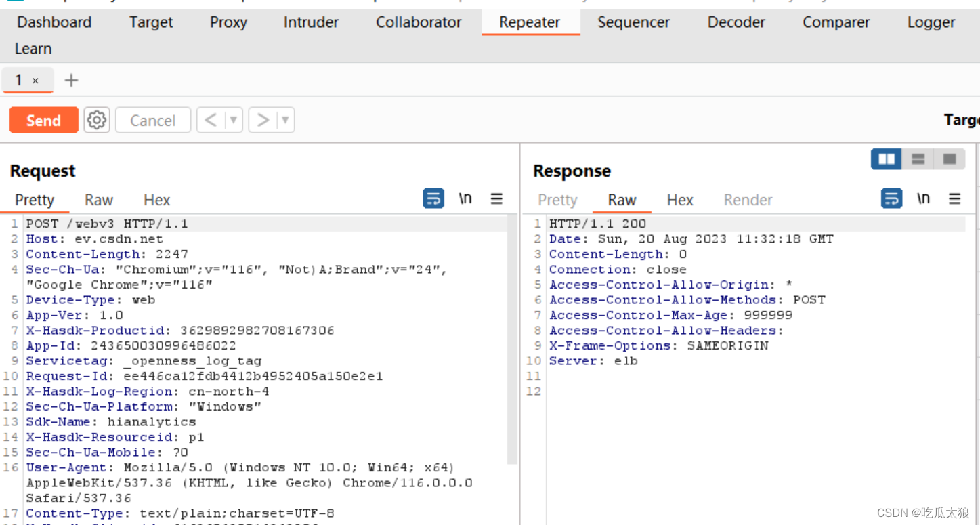The width and height of the screenshot is (980, 525).
Task: Click the Content-Length: 2247 header
Action: 107,254
